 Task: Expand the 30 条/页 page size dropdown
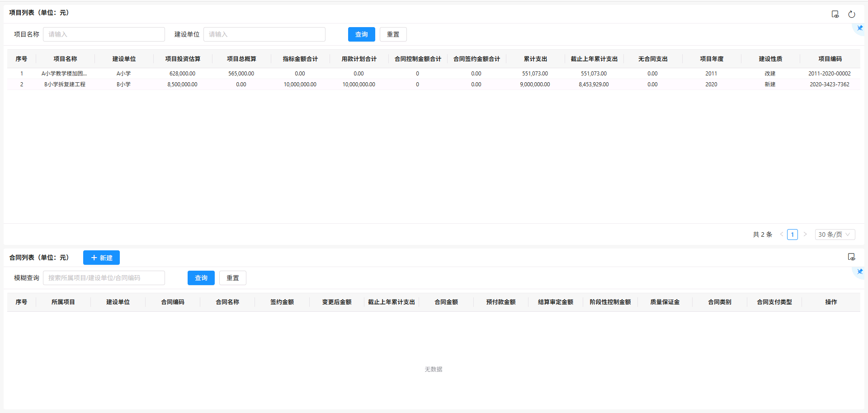pyautogui.click(x=835, y=235)
